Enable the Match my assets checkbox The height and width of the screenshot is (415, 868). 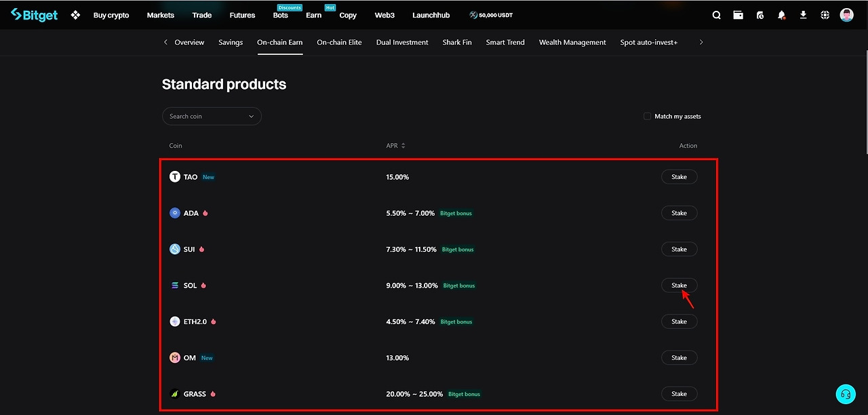click(647, 116)
